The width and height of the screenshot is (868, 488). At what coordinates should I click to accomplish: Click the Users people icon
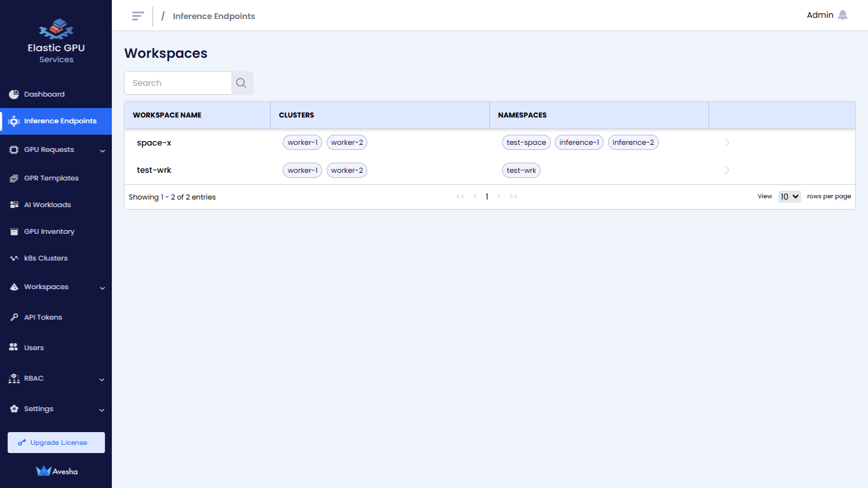click(x=14, y=348)
